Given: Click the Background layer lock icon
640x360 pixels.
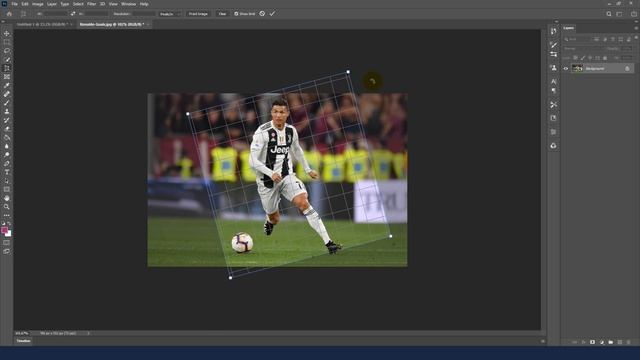Looking at the screenshot, I should point(627,69).
